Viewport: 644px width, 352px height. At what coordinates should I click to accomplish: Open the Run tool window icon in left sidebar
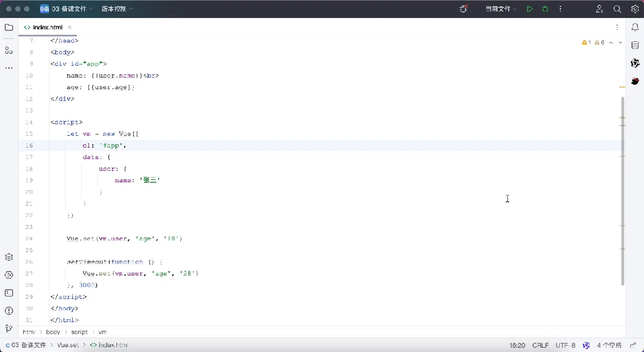(8, 275)
